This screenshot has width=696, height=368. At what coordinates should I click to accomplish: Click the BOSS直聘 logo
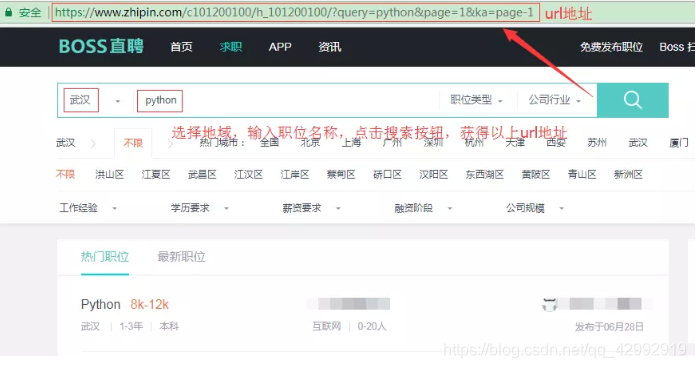(101, 46)
